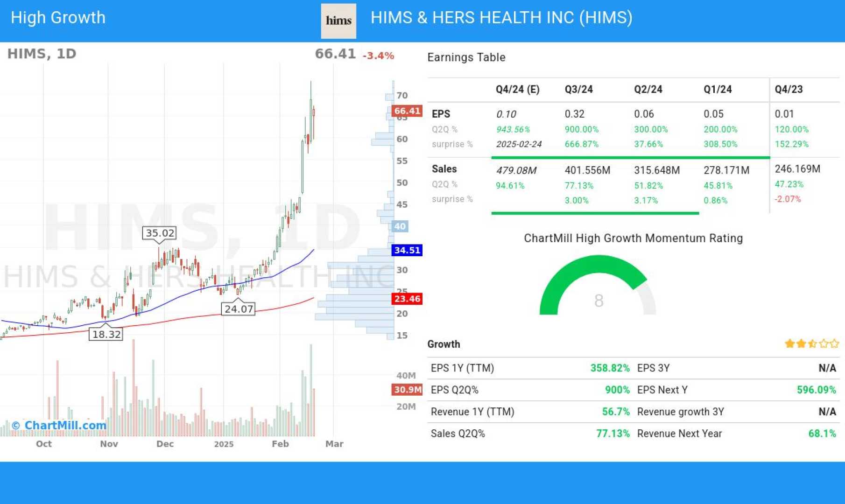Click the 35.02 annotation on the chart

point(160,233)
